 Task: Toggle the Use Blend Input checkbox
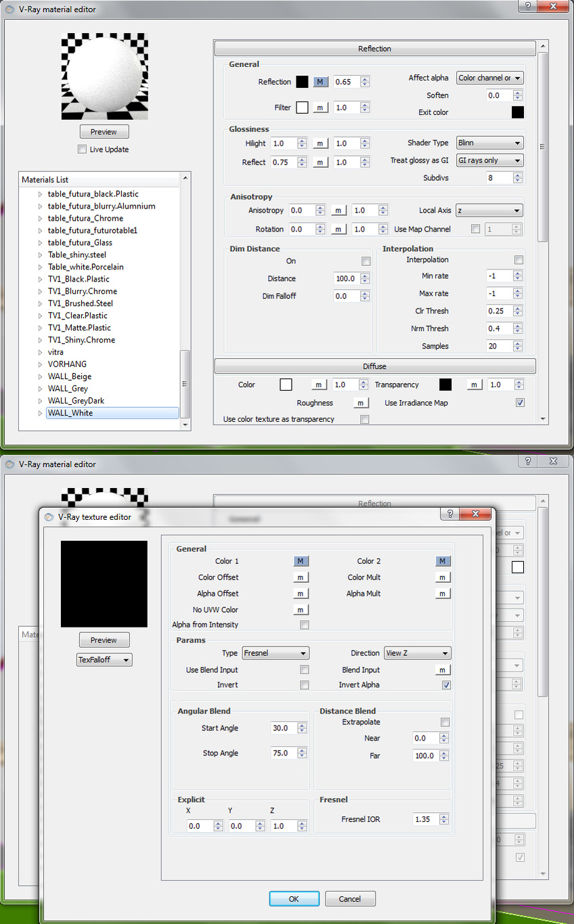click(305, 669)
